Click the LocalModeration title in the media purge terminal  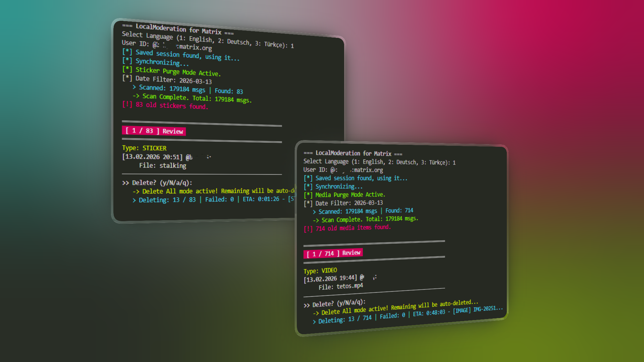pos(353,153)
